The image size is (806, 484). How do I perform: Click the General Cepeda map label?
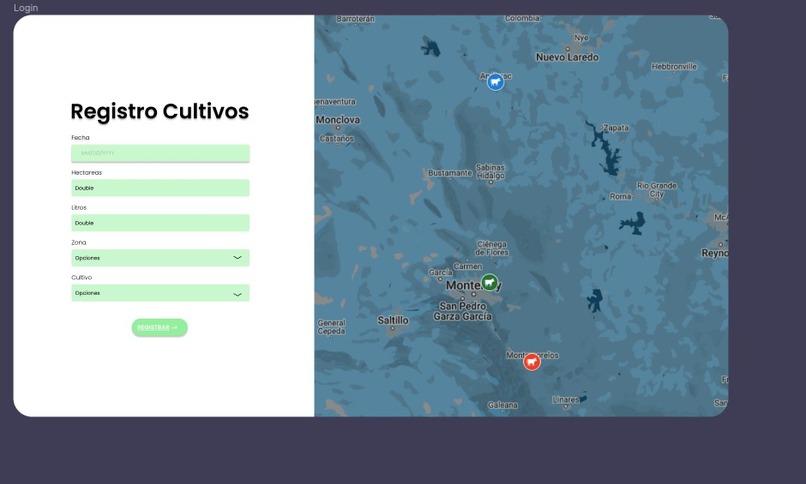(x=332, y=327)
